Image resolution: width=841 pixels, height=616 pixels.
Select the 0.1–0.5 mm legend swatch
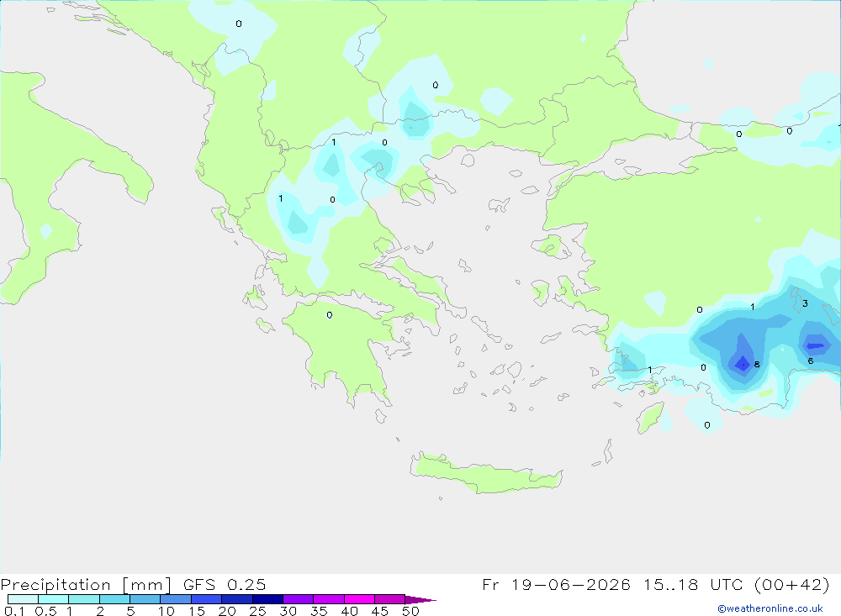click(23, 599)
